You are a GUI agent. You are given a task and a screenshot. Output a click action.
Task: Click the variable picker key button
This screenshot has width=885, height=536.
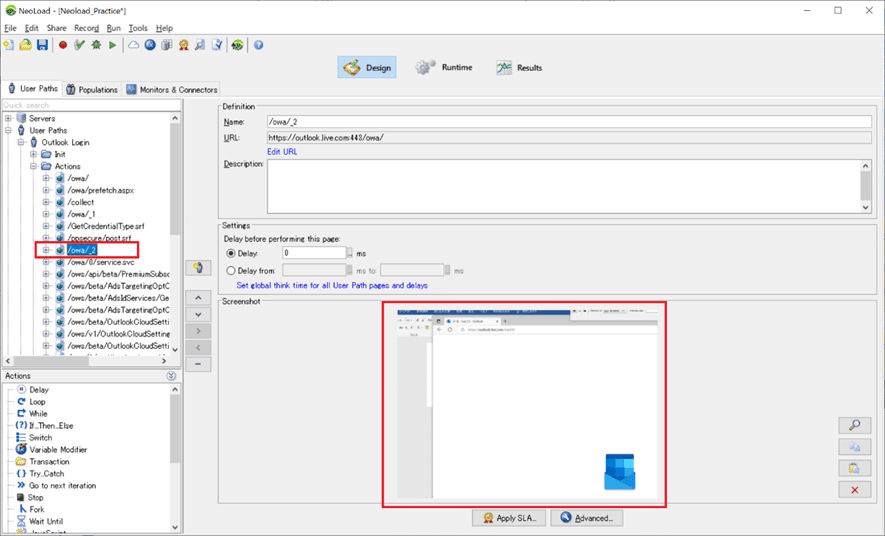(198, 267)
